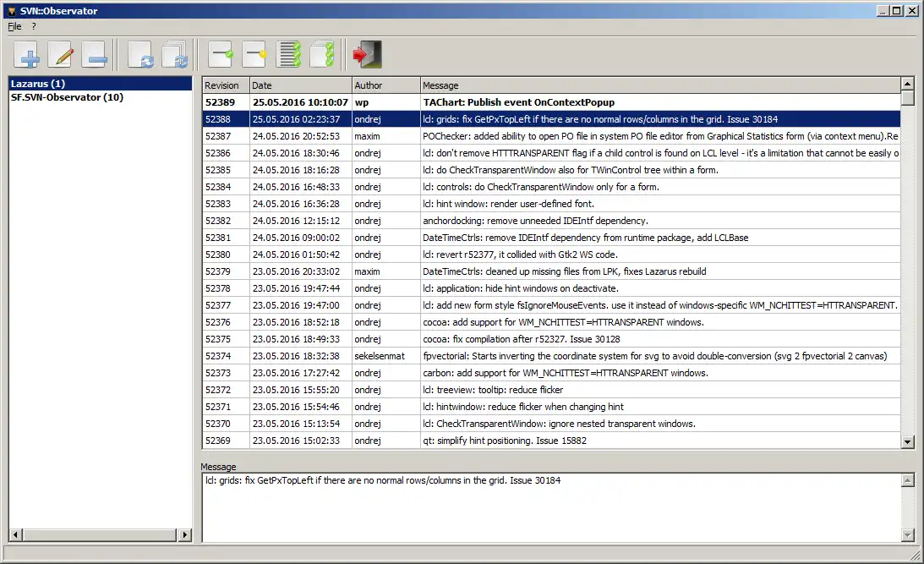Click the list icon with green checkmarks

tap(290, 55)
